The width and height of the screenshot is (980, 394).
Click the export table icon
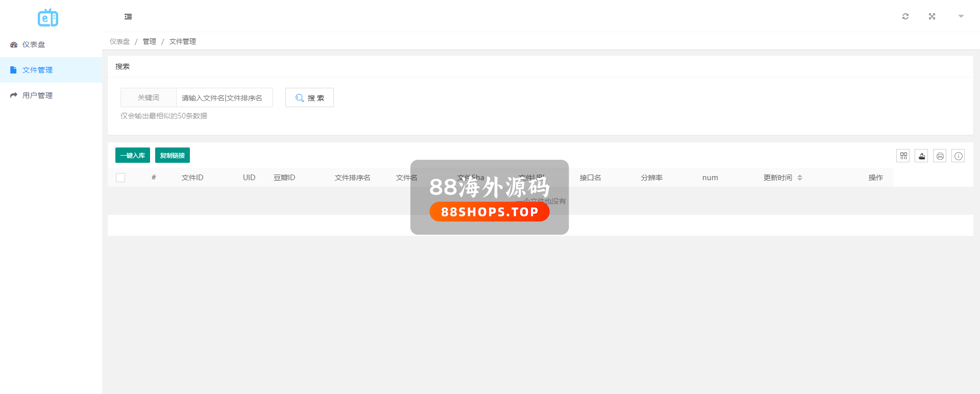[x=922, y=156]
